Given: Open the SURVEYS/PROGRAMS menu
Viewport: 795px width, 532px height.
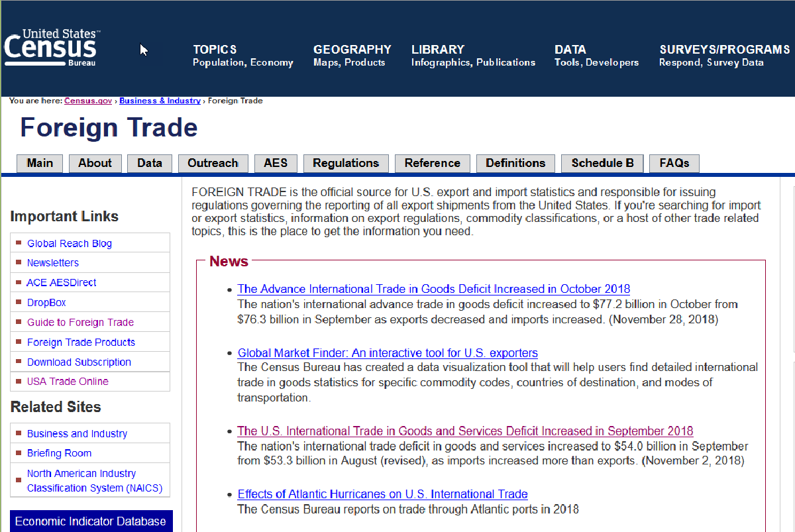Looking at the screenshot, I should [x=724, y=56].
